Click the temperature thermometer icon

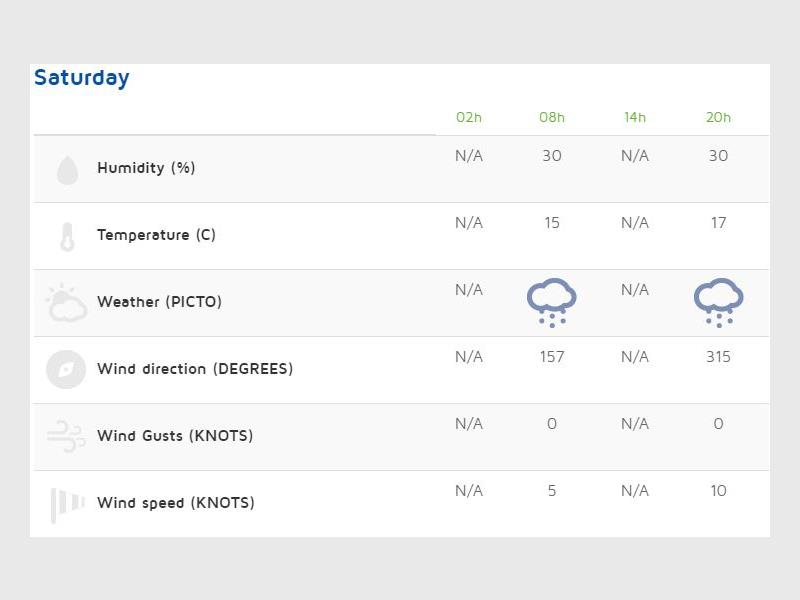tap(67, 237)
